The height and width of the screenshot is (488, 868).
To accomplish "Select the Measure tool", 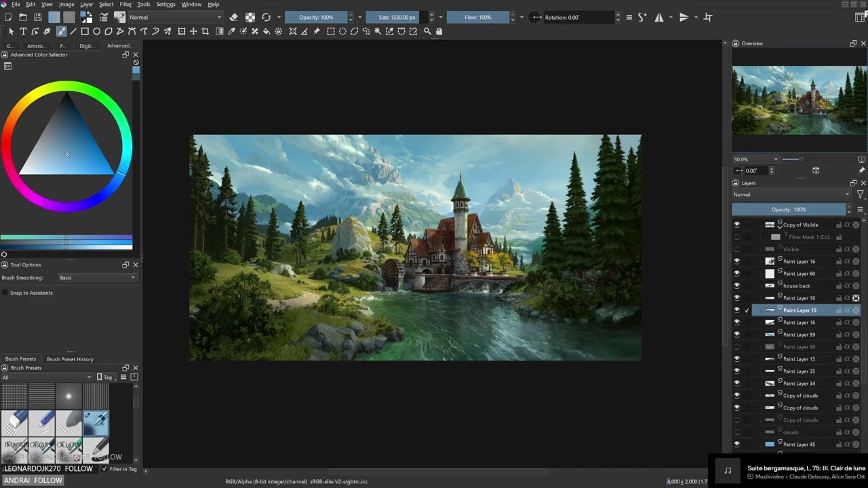I will point(304,31).
